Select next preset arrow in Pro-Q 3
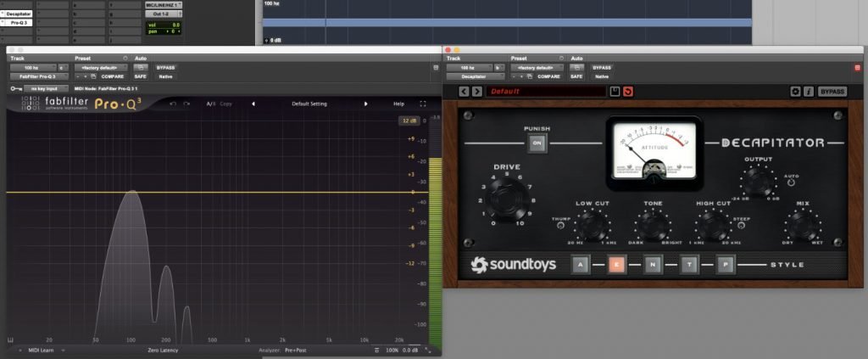 pyautogui.click(x=365, y=104)
